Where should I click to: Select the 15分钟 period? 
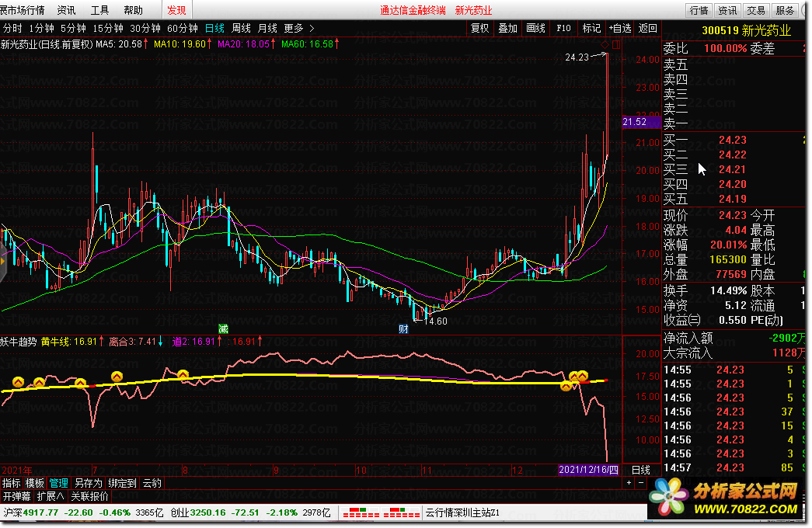pos(108,28)
